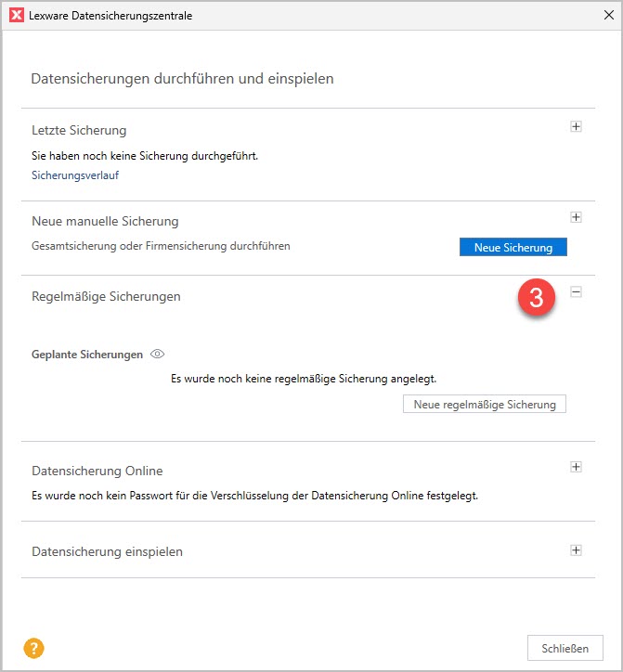
Task: Expand the Datensicherung einspielen section
Action: coord(576,550)
